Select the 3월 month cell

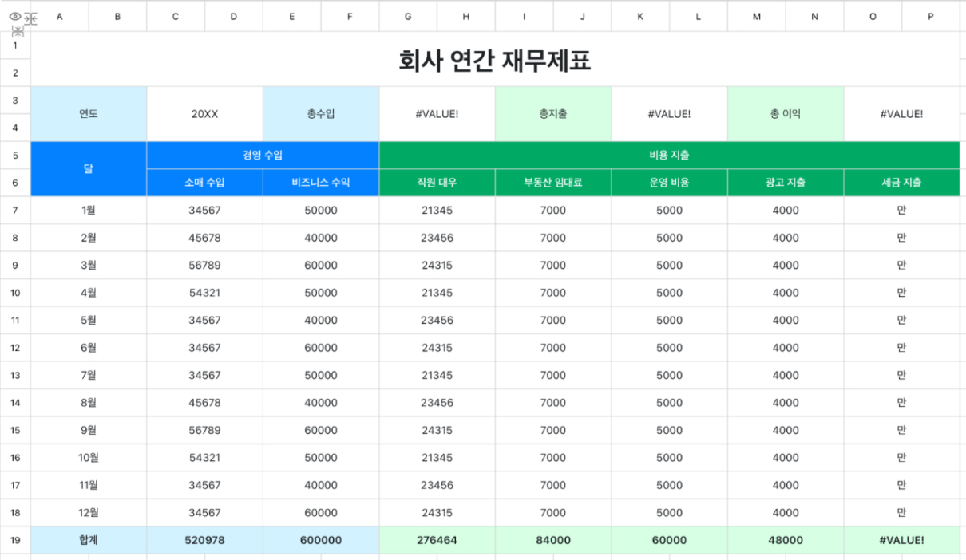coord(89,266)
